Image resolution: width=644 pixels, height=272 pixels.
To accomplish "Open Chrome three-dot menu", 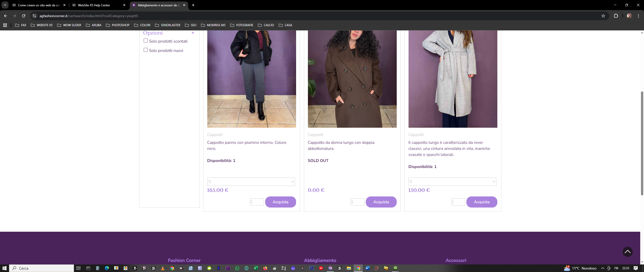I will [638, 16].
